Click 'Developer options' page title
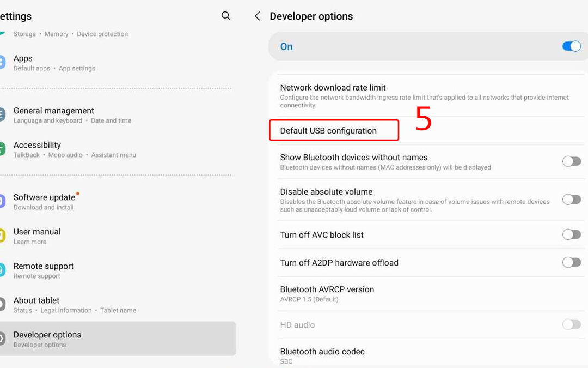The image size is (588, 368). point(311,16)
